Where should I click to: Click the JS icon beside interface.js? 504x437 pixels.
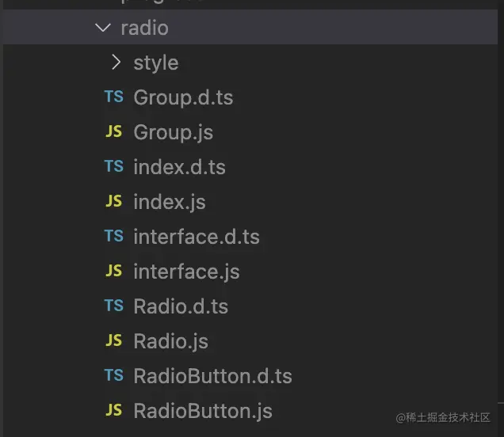coord(114,271)
